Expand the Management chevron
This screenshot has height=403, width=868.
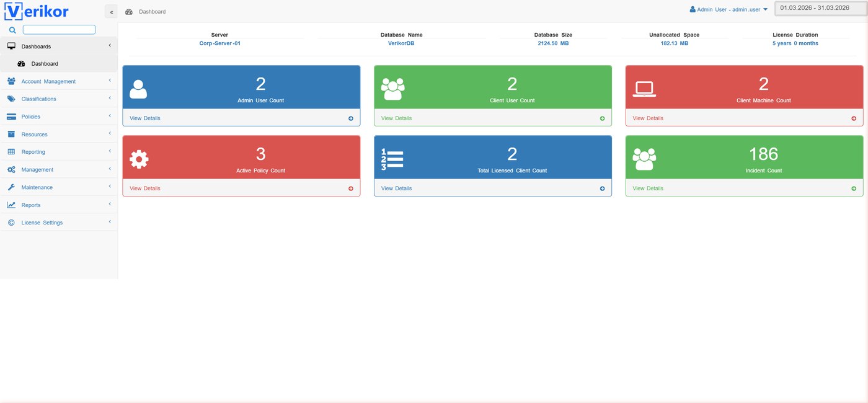coord(110,169)
